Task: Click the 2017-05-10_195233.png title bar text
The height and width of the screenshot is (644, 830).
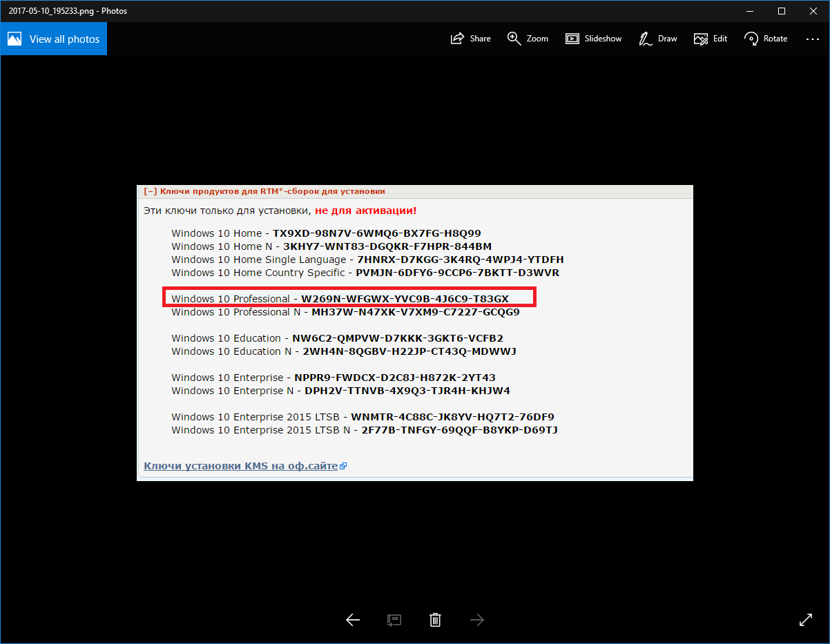Action: 68,11
